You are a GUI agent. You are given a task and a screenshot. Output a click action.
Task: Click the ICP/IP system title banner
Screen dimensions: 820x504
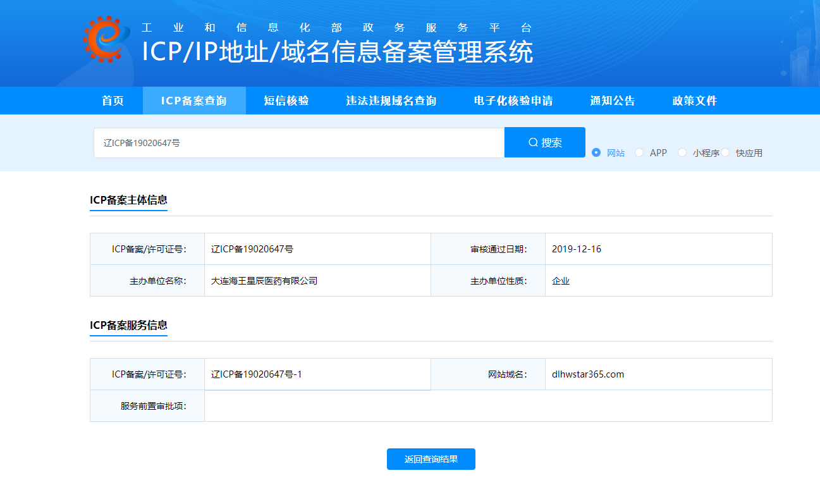(x=337, y=52)
